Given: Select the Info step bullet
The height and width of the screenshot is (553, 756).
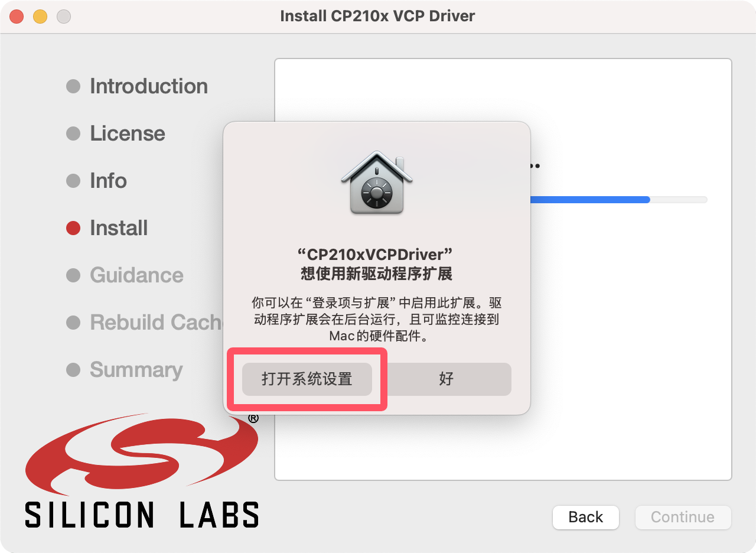Looking at the screenshot, I should tap(73, 181).
